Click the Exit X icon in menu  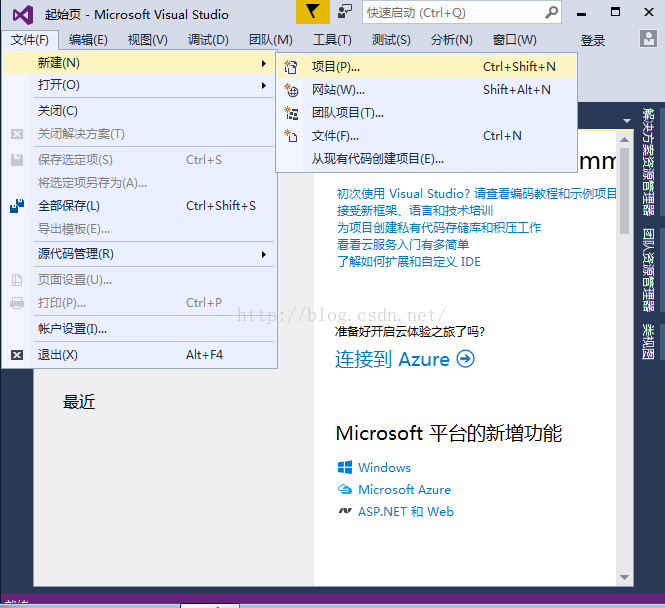17,355
